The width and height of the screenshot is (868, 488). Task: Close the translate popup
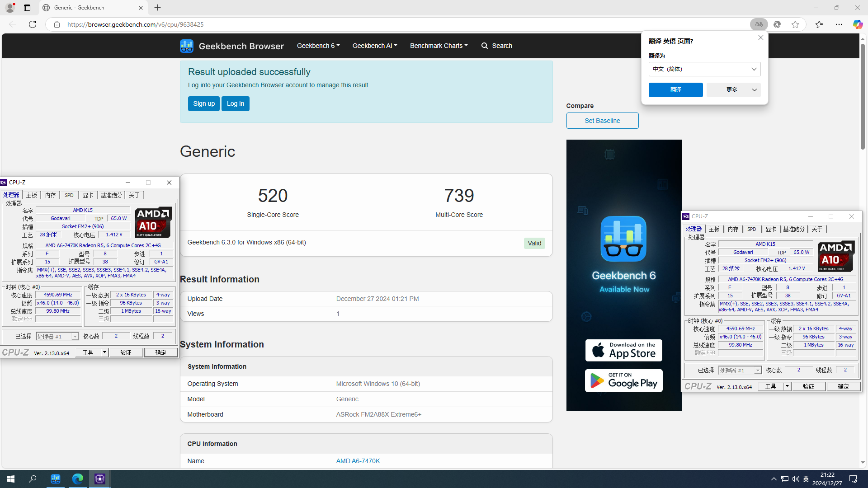coord(760,38)
